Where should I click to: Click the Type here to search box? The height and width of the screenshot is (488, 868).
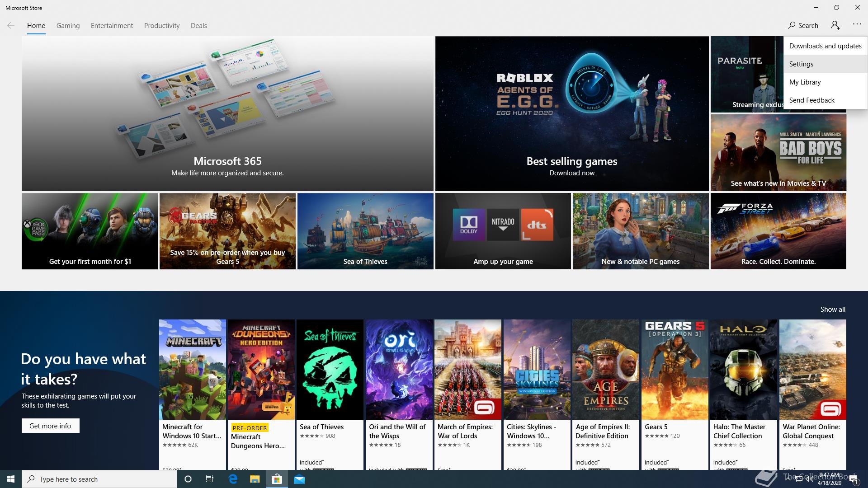pyautogui.click(x=99, y=479)
